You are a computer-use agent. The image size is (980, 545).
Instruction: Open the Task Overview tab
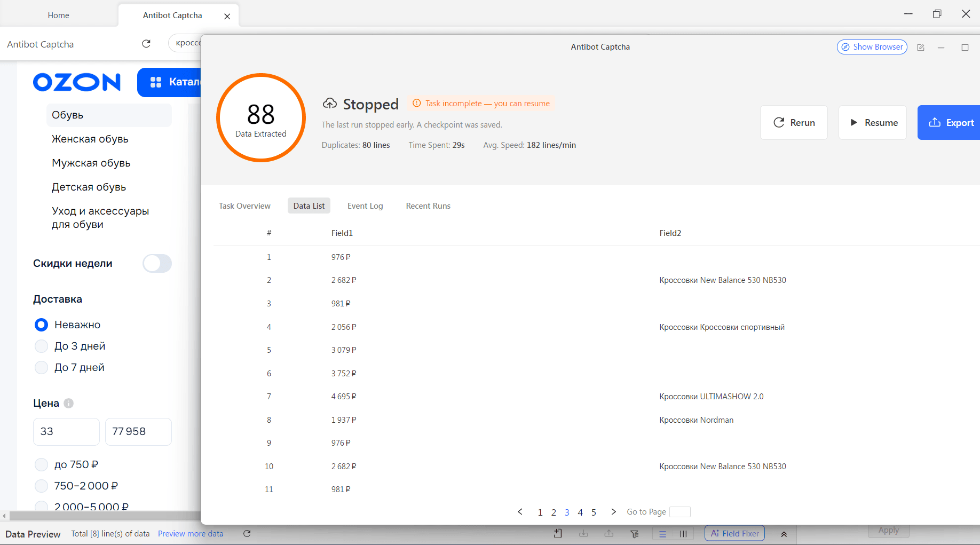[x=244, y=206]
